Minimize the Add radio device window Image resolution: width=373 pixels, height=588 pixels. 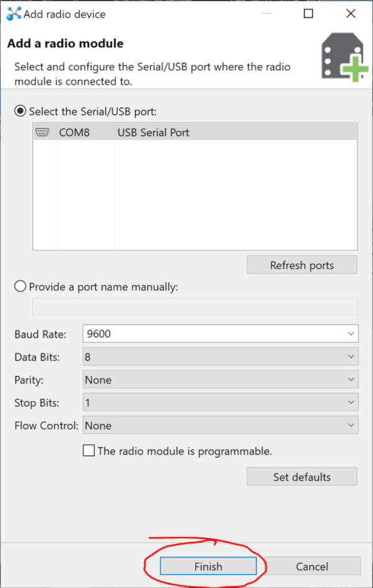click(x=267, y=14)
